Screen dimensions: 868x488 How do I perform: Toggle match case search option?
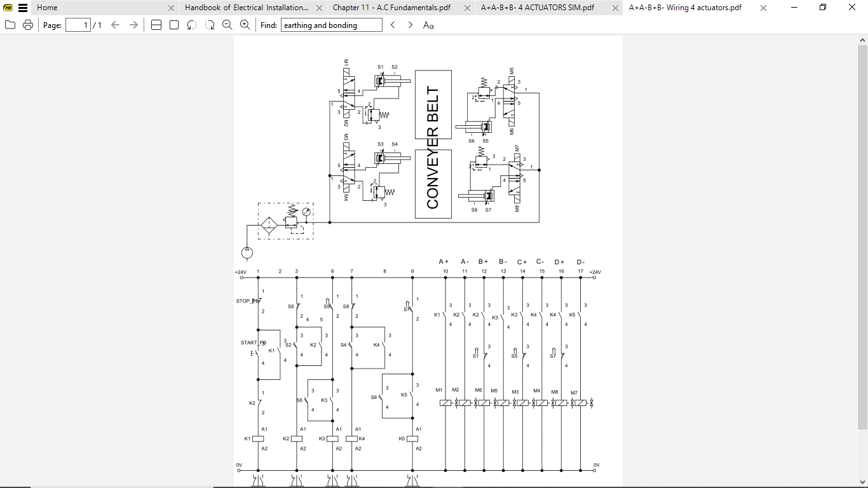(429, 25)
